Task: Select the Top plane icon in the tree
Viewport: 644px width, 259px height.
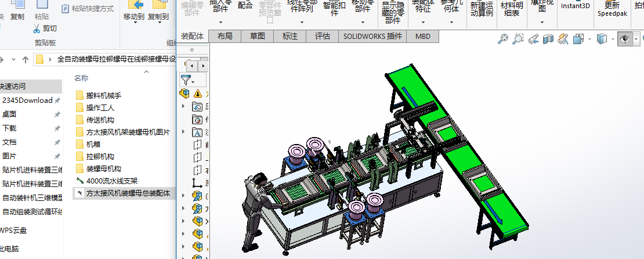Action: click(198, 157)
